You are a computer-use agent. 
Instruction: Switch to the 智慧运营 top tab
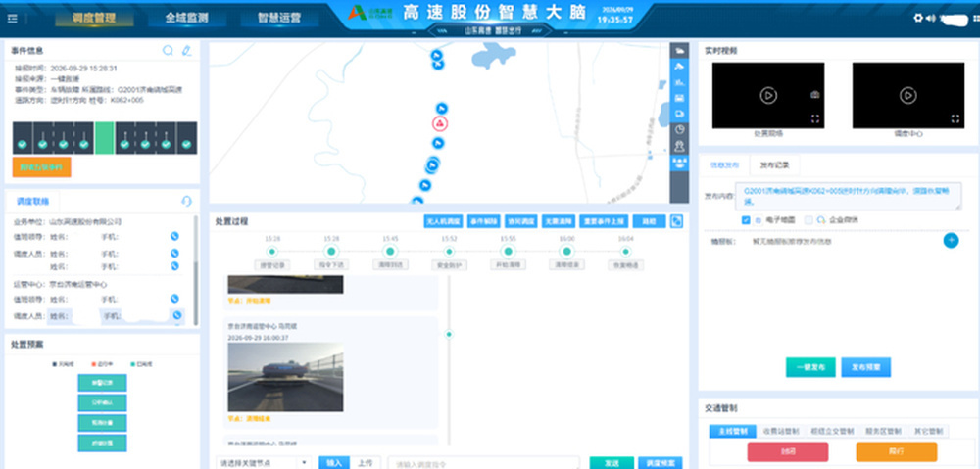click(279, 18)
